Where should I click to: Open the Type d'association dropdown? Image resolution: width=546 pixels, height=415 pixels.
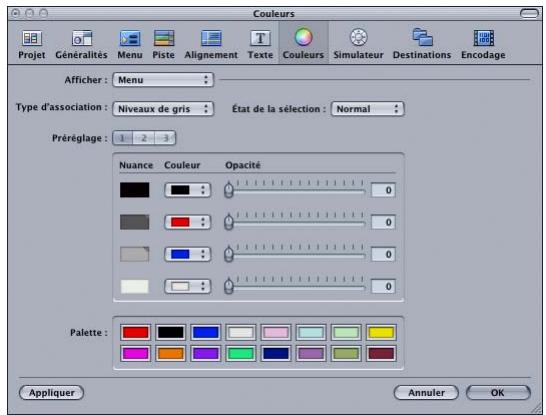pyautogui.click(x=163, y=109)
